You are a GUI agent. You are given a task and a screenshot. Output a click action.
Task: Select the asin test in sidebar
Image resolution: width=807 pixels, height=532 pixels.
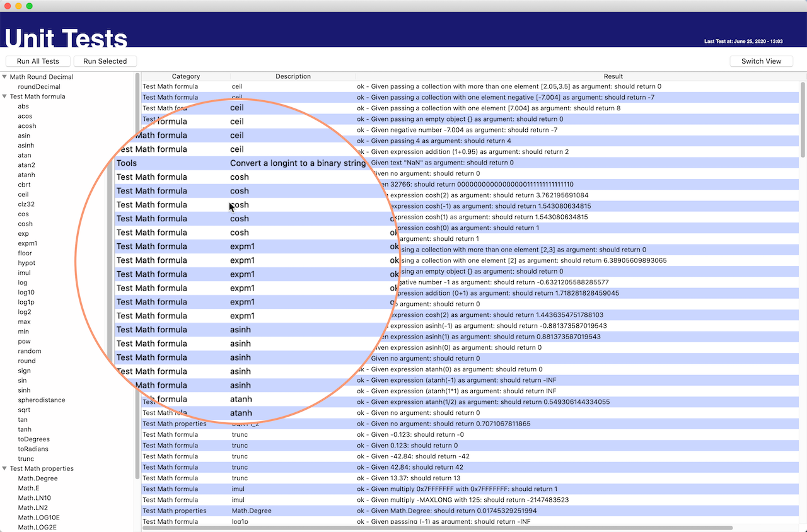(24, 136)
